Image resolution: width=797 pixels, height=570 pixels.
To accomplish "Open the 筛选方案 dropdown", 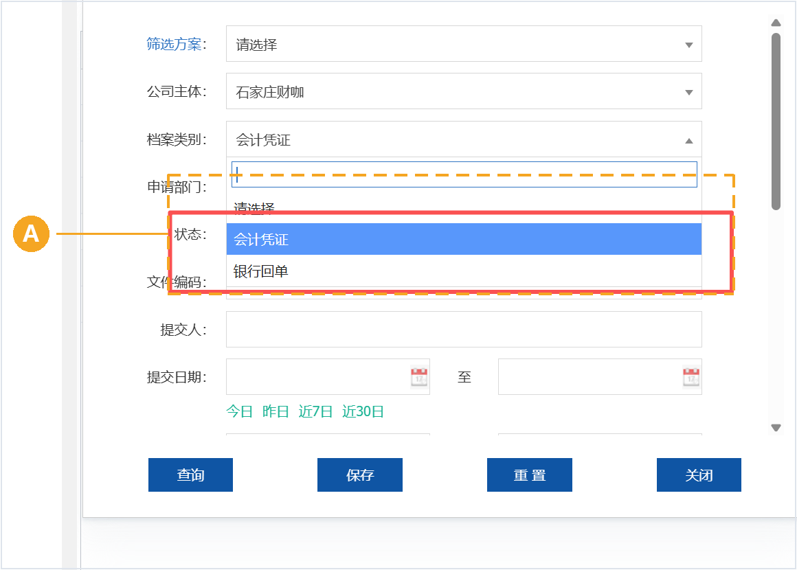I will tap(464, 44).
